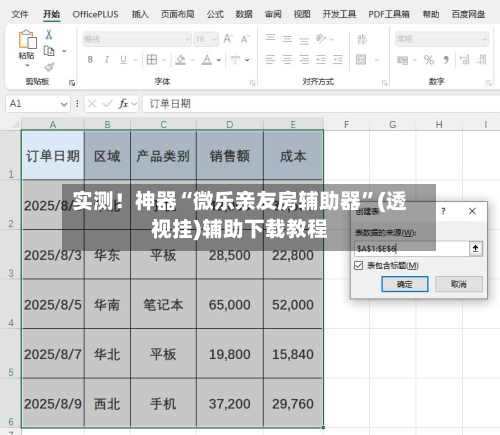The width and height of the screenshot is (500, 435).
Task: Click the formula bar showing 订单日期
Action: point(320,104)
